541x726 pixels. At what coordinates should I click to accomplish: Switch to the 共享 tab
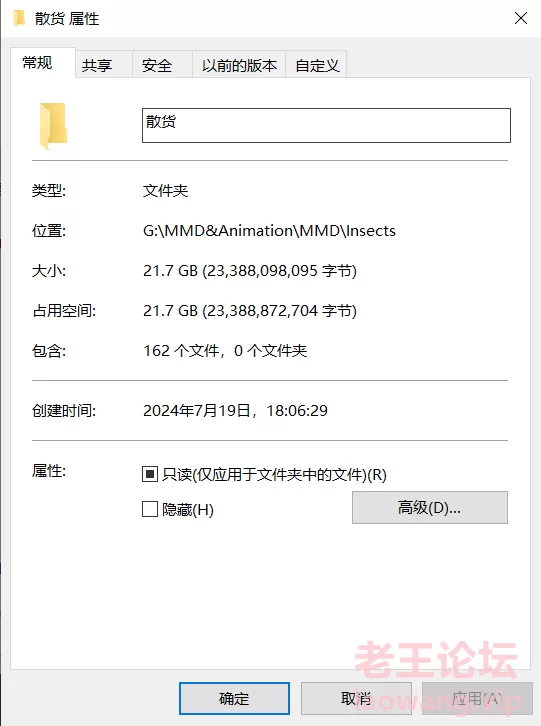point(97,65)
